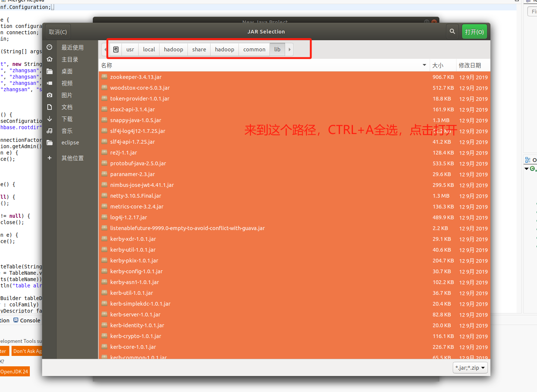Select nimbus-jose-jwt-4.41.1.jar file

[294, 185]
